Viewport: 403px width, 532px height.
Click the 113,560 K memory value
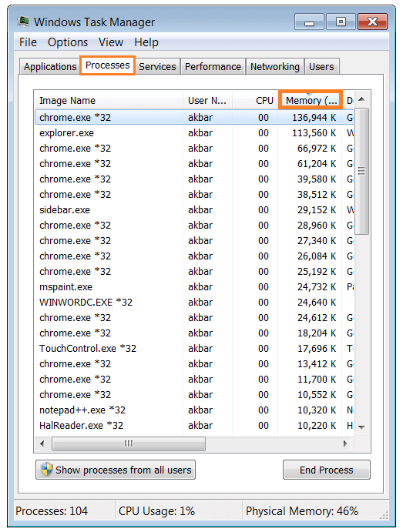(x=314, y=132)
